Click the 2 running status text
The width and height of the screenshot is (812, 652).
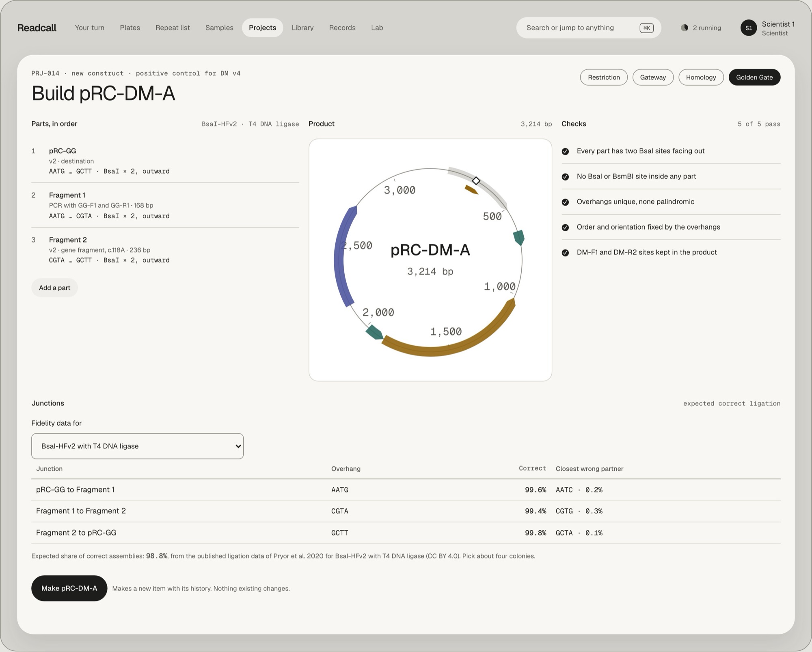(x=707, y=28)
